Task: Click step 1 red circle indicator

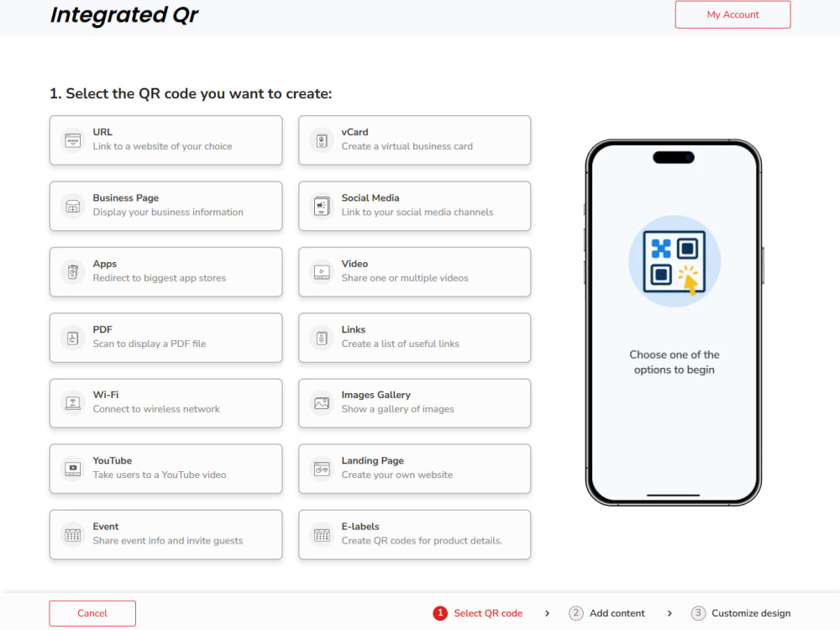Action: 440,613
